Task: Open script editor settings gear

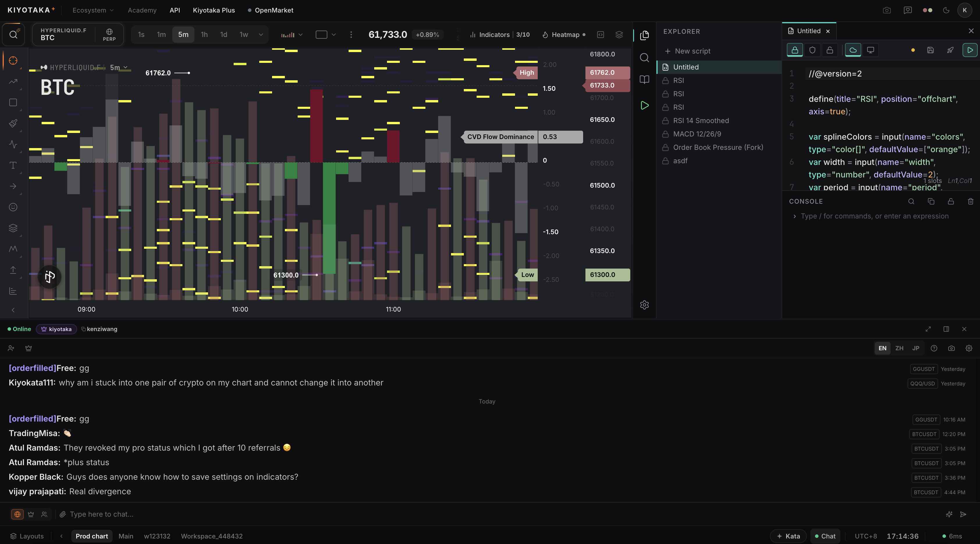Action: tap(645, 305)
